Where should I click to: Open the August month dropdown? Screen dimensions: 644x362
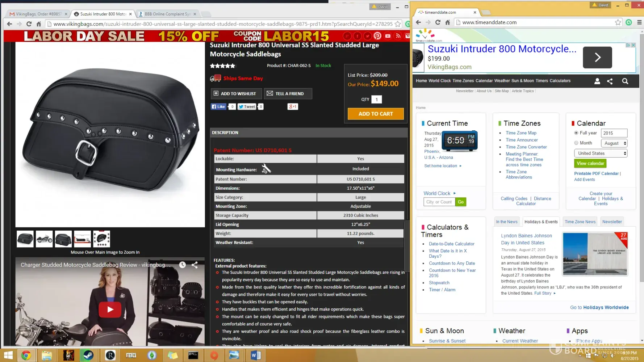(614, 143)
